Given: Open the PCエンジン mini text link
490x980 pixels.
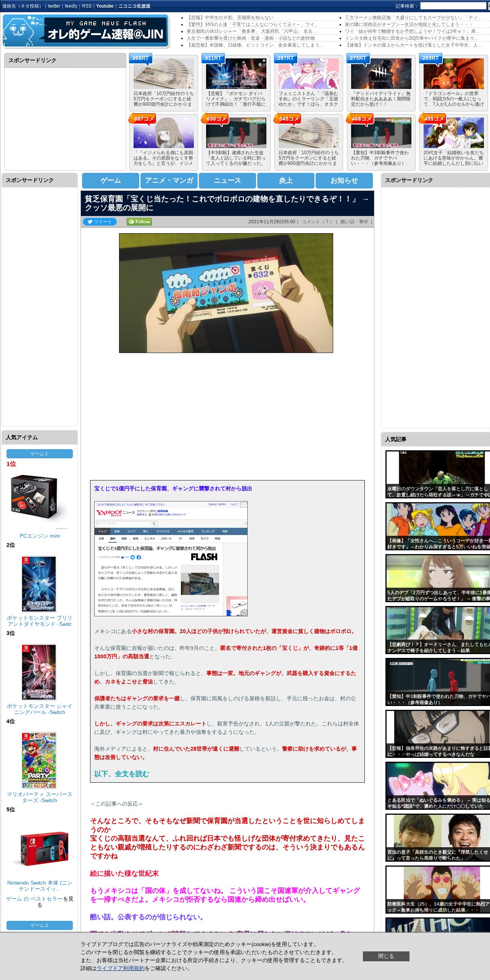Looking at the screenshot, I should 40,536.
